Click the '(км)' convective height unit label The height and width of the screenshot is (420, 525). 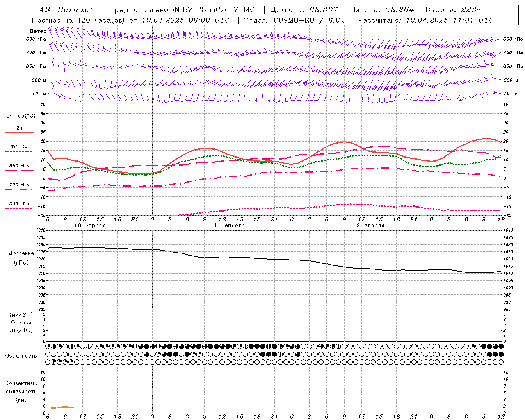21,399
